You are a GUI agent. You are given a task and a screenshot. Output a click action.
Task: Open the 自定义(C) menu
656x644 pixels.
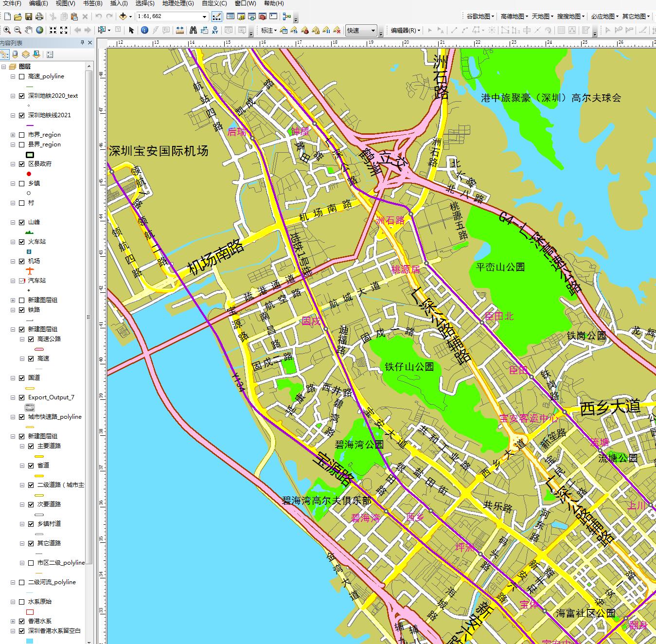[214, 3]
